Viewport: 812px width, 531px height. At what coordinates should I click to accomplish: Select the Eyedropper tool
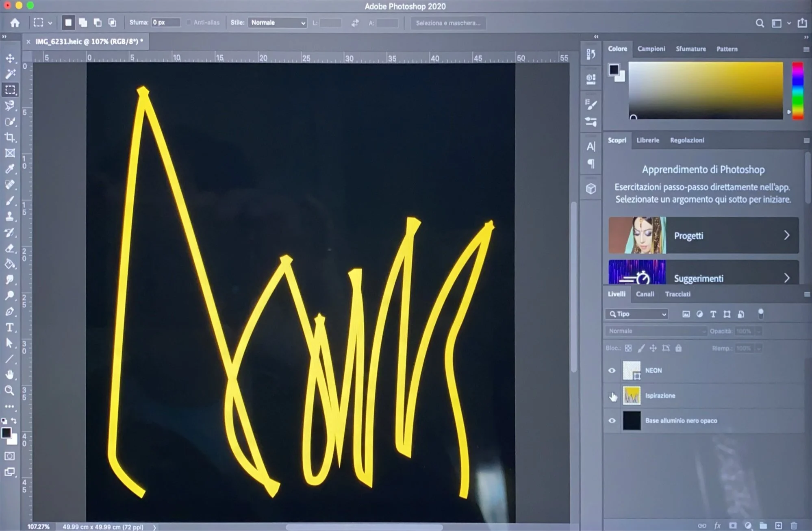tap(10, 169)
